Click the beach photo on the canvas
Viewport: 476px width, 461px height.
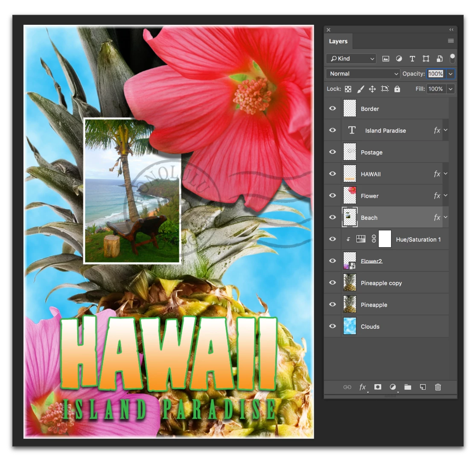click(132, 191)
